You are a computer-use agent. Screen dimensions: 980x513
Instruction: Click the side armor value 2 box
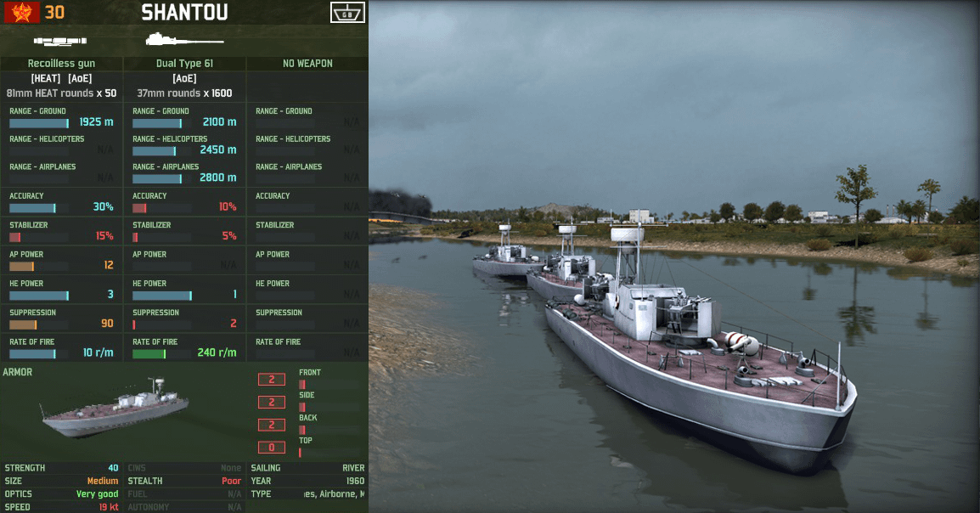(x=271, y=402)
